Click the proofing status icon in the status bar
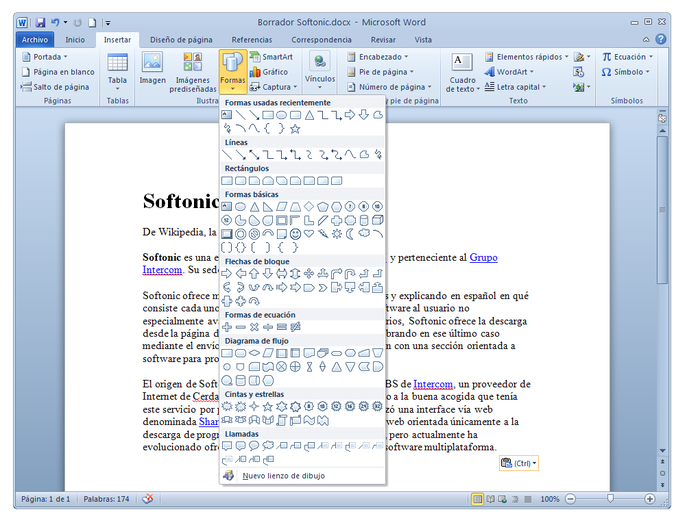The height and width of the screenshot is (527, 700). [148, 498]
